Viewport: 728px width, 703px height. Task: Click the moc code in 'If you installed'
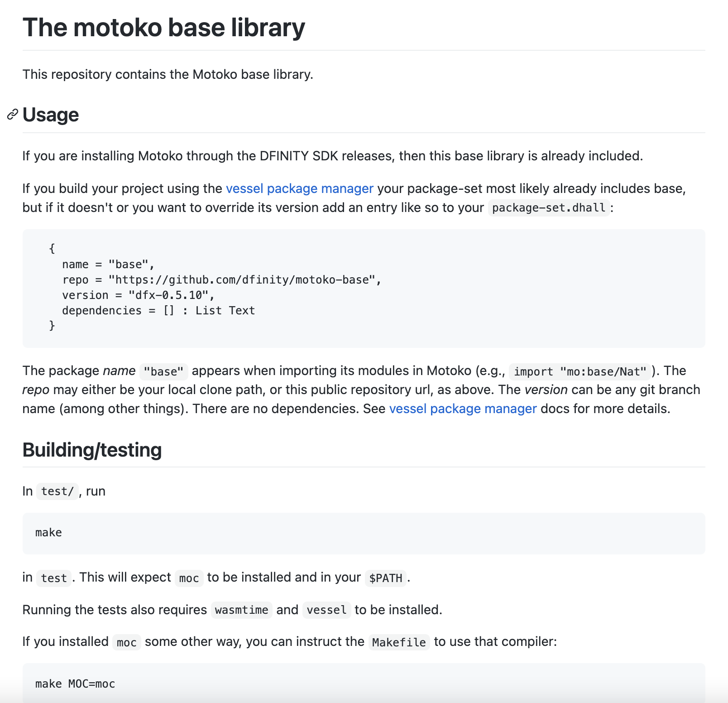point(126,642)
